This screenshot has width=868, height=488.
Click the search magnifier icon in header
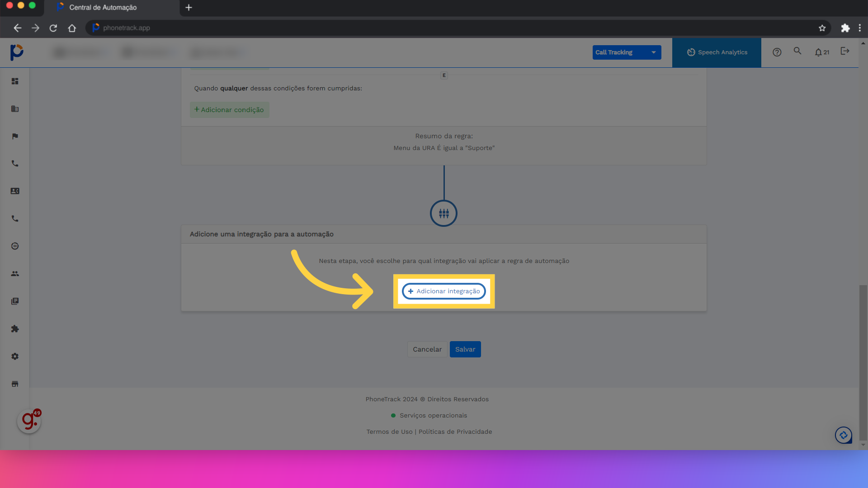797,51
